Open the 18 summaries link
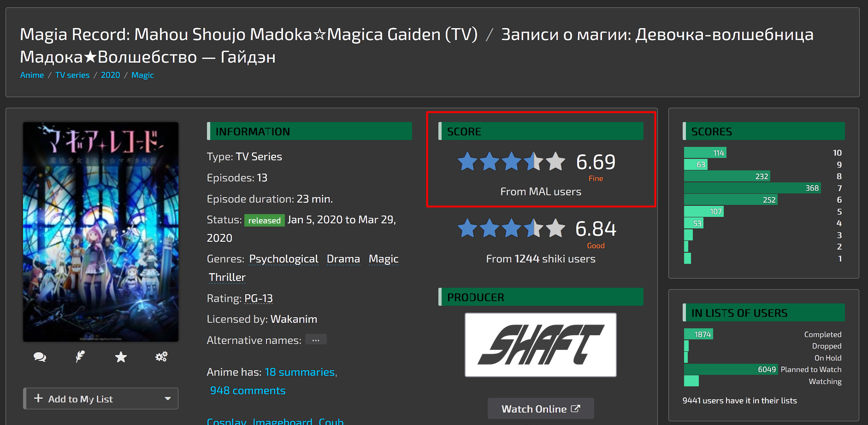The width and height of the screenshot is (868, 425). coord(300,372)
